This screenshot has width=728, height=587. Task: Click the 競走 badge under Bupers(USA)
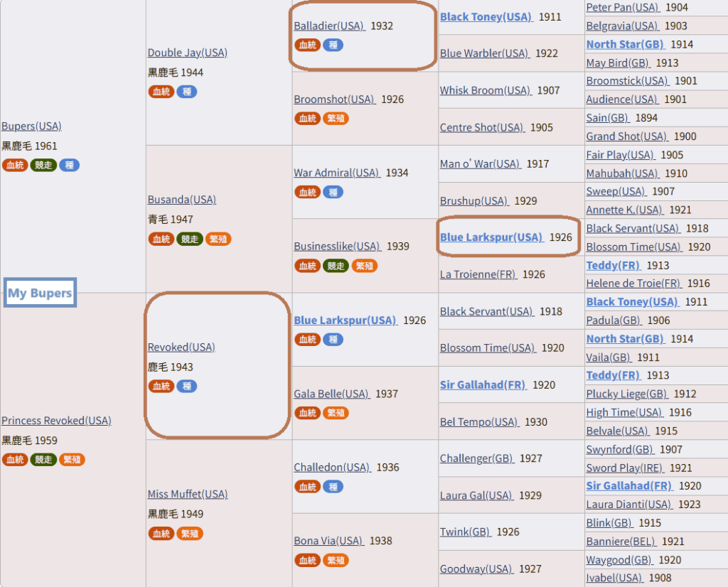(43, 165)
